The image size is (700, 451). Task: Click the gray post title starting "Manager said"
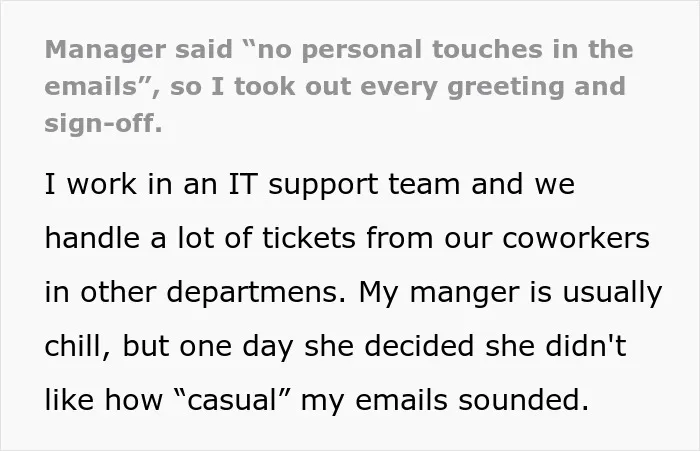[339, 86]
